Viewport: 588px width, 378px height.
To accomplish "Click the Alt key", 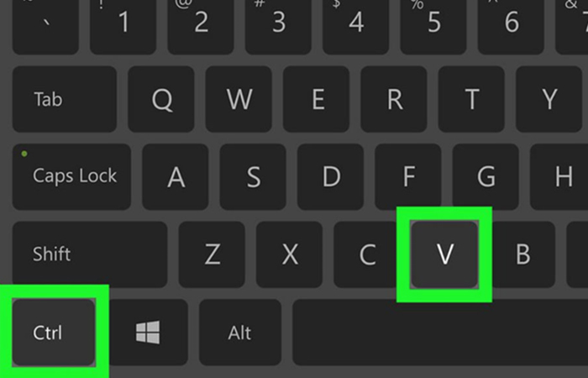I will (240, 333).
